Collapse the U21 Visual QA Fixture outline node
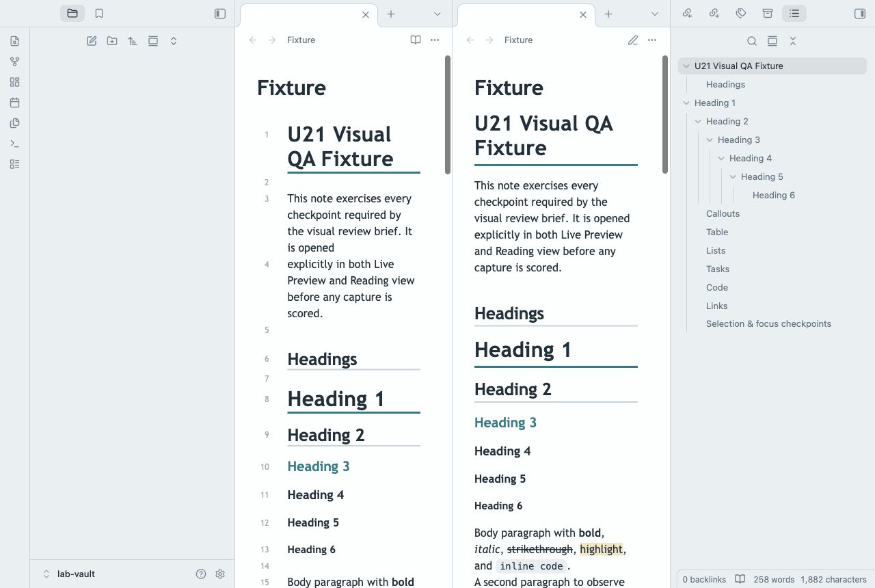This screenshot has height=588, width=875. coord(686,66)
